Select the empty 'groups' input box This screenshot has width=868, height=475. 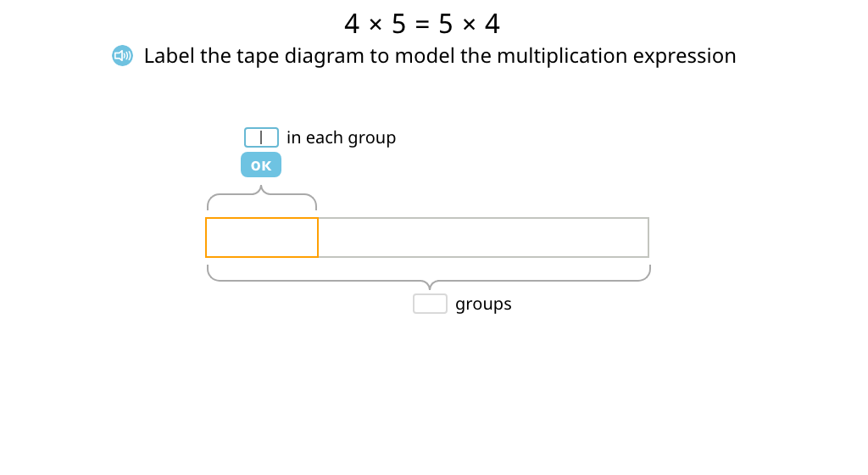click(430, 304)
